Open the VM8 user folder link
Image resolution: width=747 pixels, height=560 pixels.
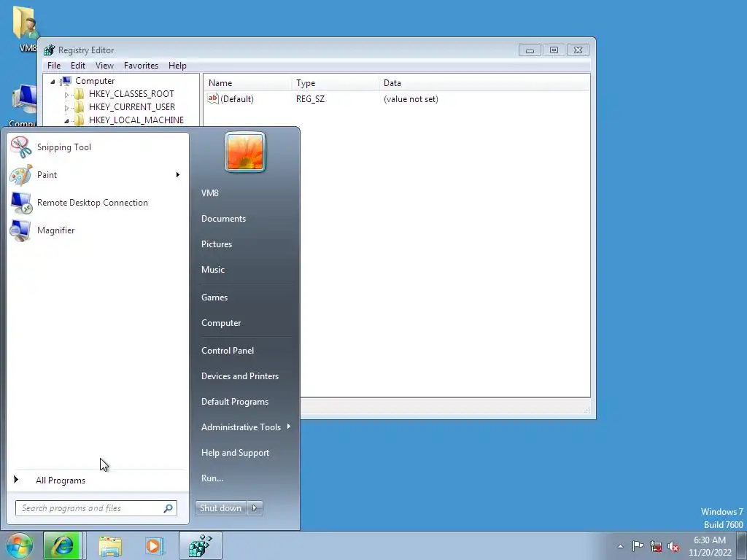(x=209, y=192)
